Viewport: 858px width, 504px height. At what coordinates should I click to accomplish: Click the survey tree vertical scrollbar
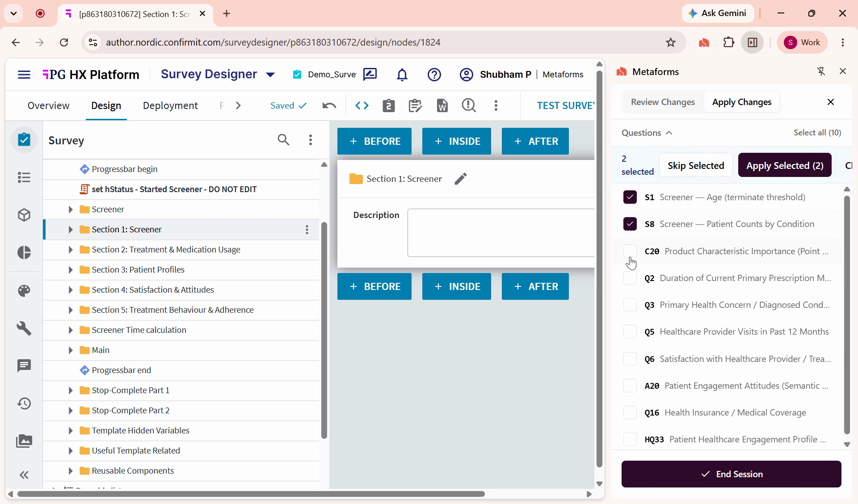coord(324,331)
